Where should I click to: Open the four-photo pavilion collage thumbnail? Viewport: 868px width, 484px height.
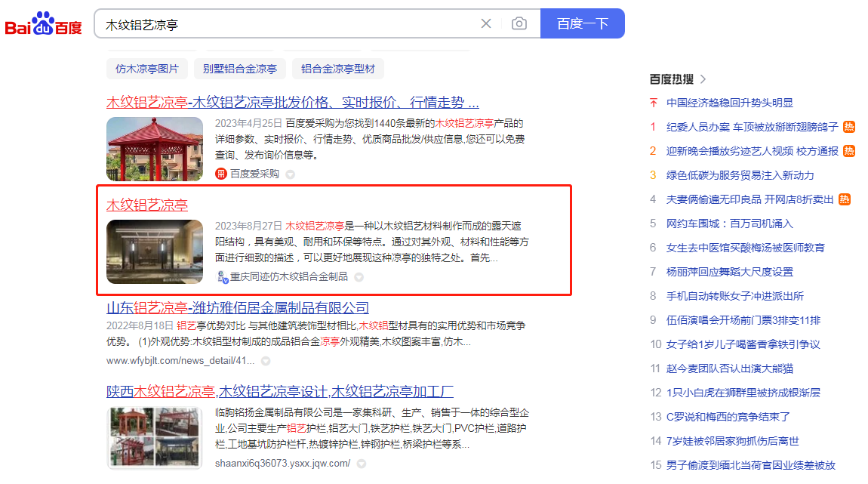(x=155, y=438)
